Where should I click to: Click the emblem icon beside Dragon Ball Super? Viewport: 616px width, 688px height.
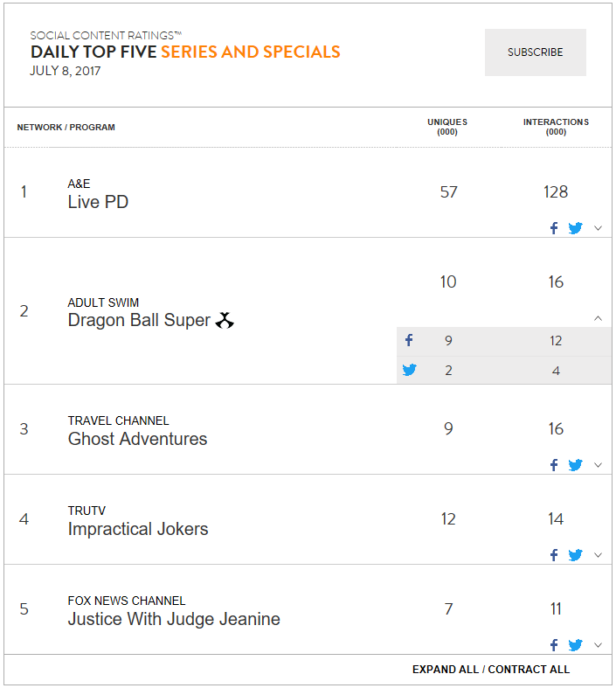[x=225, y=320]
